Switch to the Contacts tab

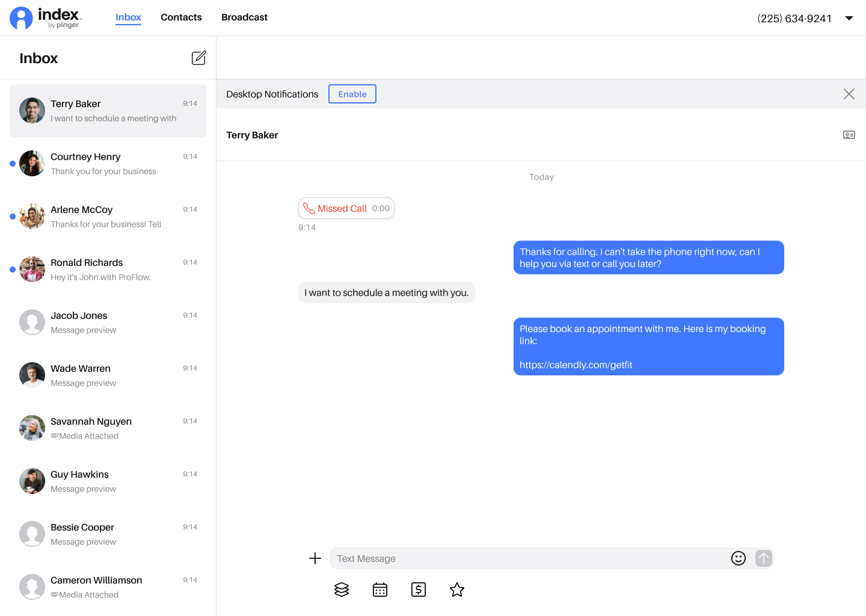point(181,17)
